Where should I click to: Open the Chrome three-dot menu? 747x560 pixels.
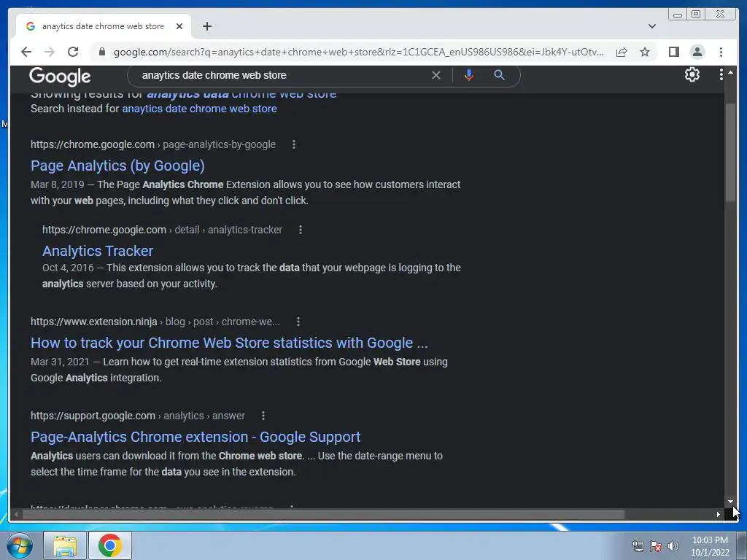(721, 52)
